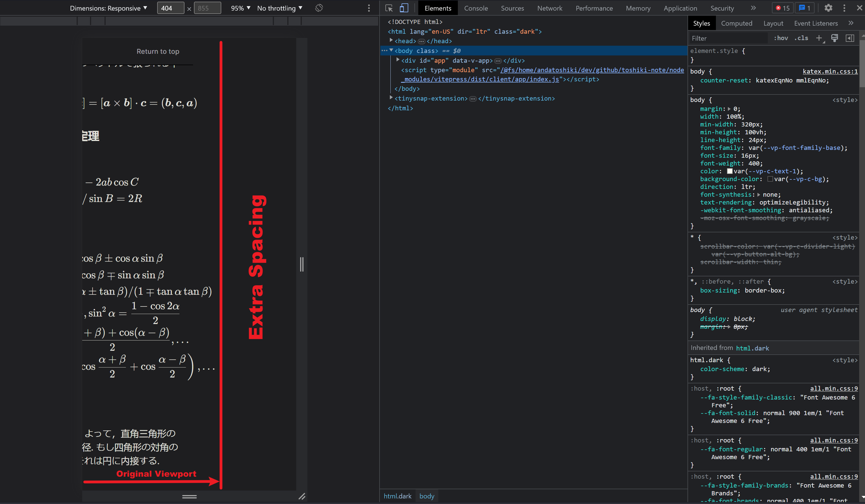Image resolution: width=865 pixels, height=504 pixels.
Task: Expand the margin shorthand triangle
Action: click(x=729, y=109)
